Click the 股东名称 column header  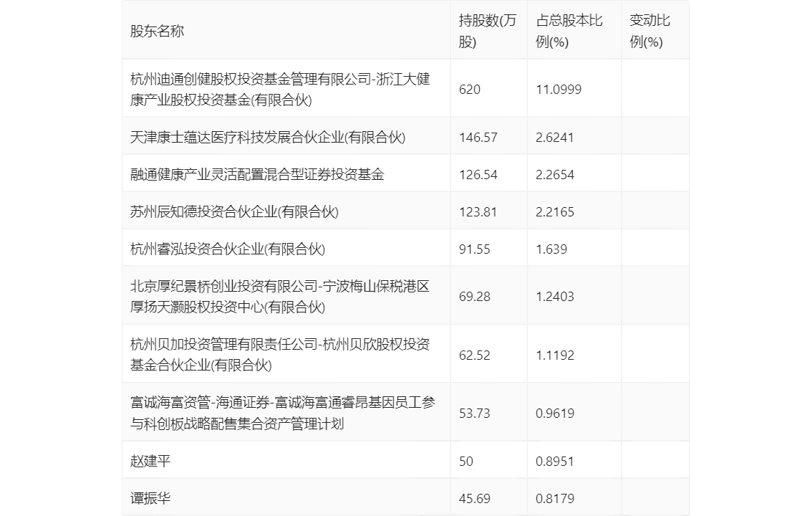157,31
